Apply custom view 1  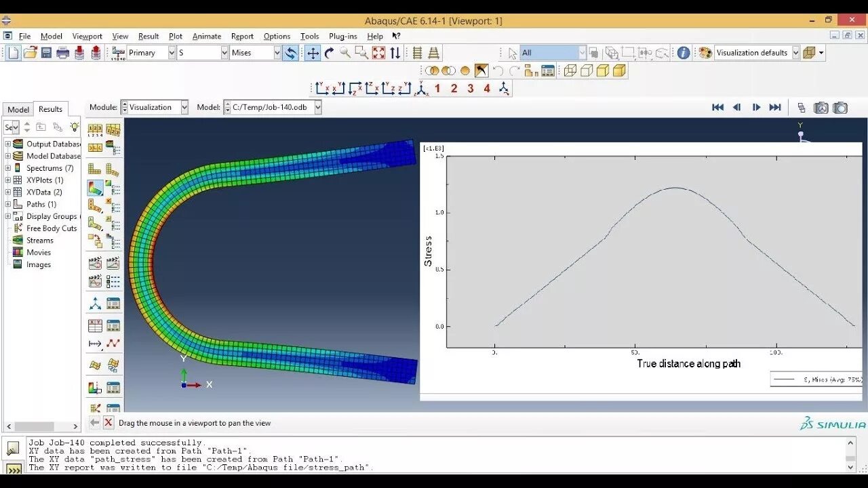pos(437,89)
